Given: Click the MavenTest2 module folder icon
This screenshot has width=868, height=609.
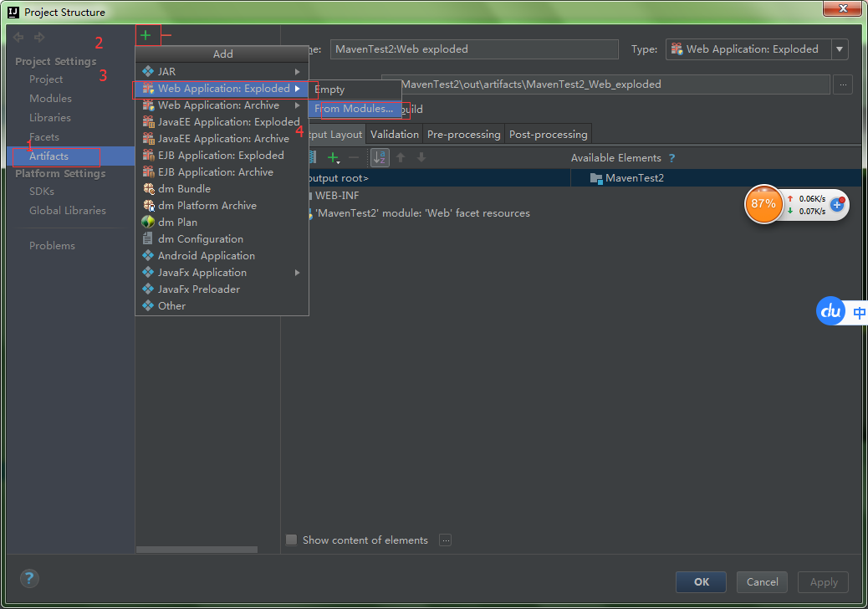Looking at the screenshot, I should (x=596, y=178).
